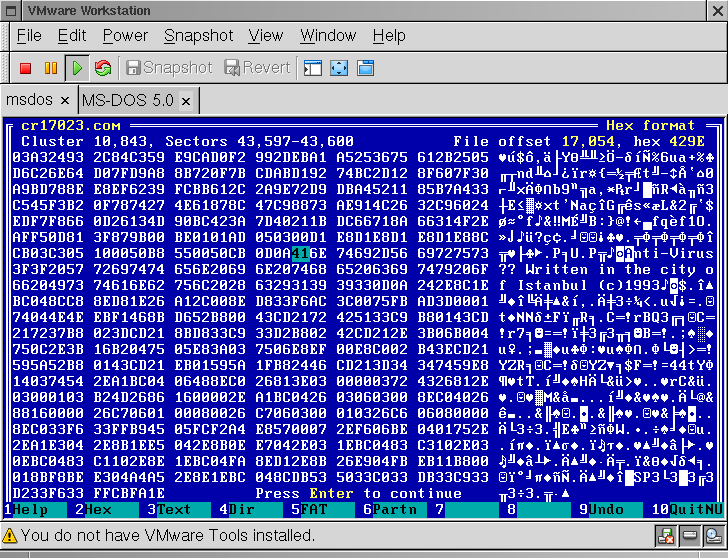Click the Revert toolbar button
The height and width of the screenshot is (558, 728).
click(257, 68)
